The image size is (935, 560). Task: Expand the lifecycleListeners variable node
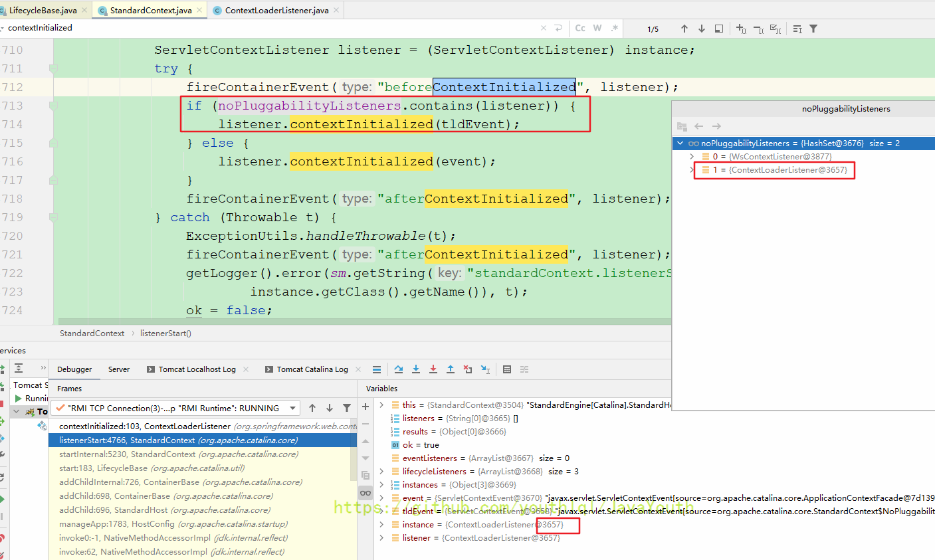381,472
